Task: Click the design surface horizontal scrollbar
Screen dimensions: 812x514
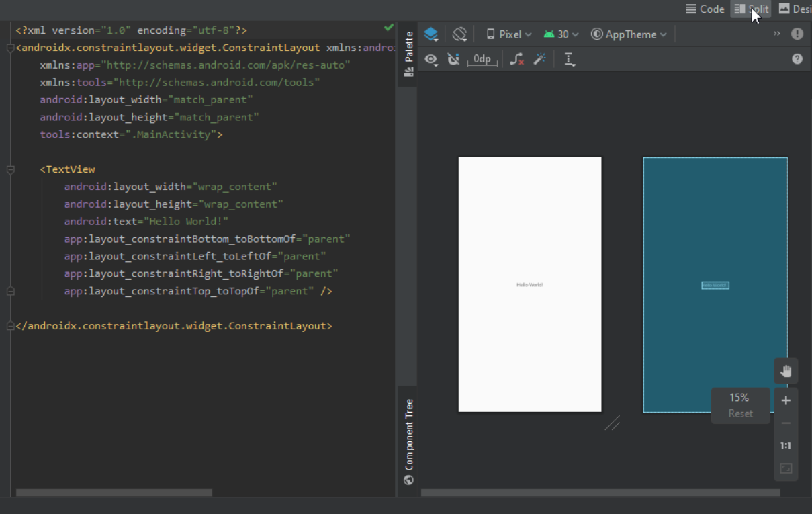Action: pos(600,492)
